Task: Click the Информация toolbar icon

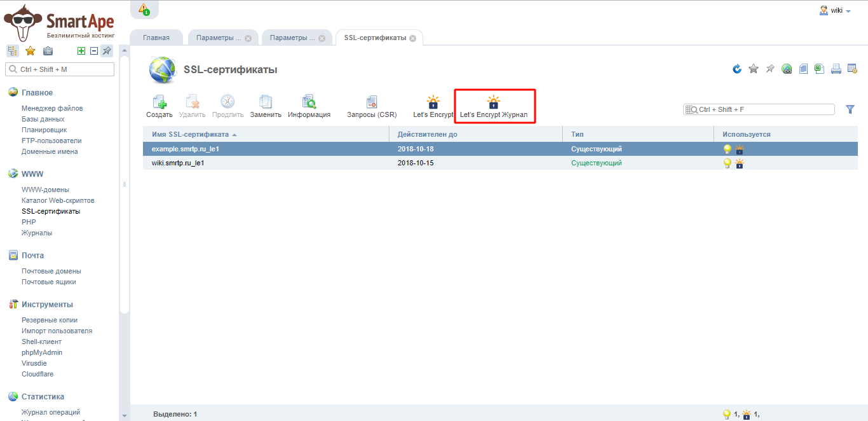Action: [309, 106]
